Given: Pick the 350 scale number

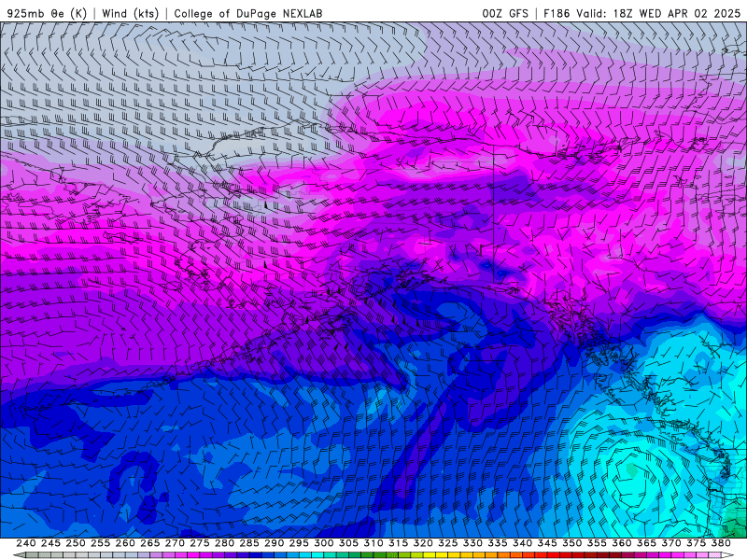Looking at the screenshot, I should (x=572, y=543).
